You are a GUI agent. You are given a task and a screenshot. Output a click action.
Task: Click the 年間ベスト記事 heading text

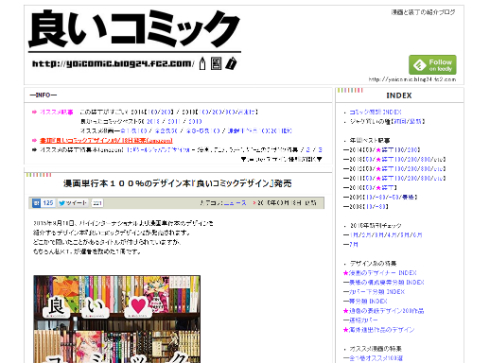[x=370, y=140]
